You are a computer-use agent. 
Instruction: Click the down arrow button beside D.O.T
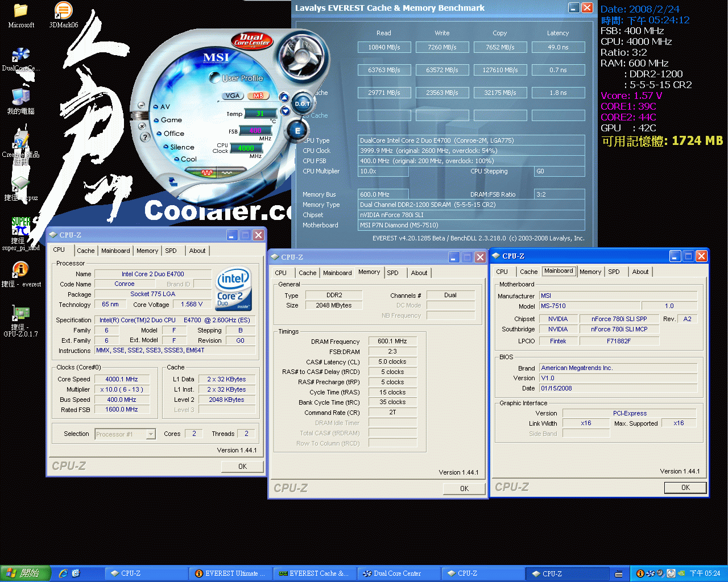[x=286, y=111]
